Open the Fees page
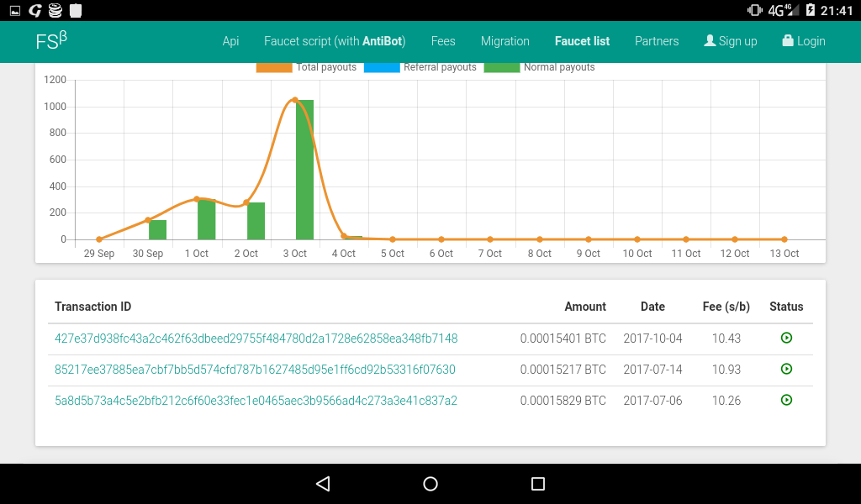 click(443, 41)
